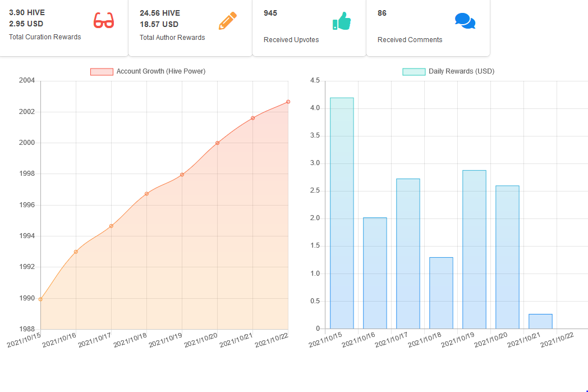The image size is (588, 392).
Task: Toggle Account Growth (Hive Power) legend swatch
Action: (x=102, y=72)
